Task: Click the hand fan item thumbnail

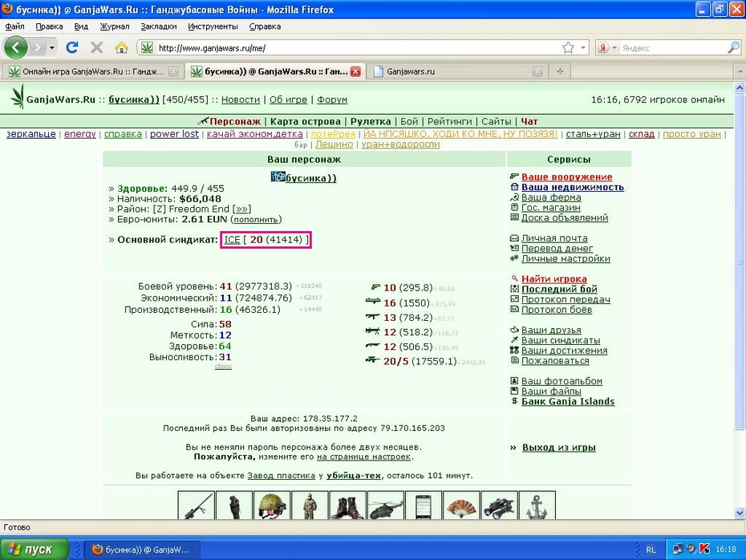Action: coord(461,505)
